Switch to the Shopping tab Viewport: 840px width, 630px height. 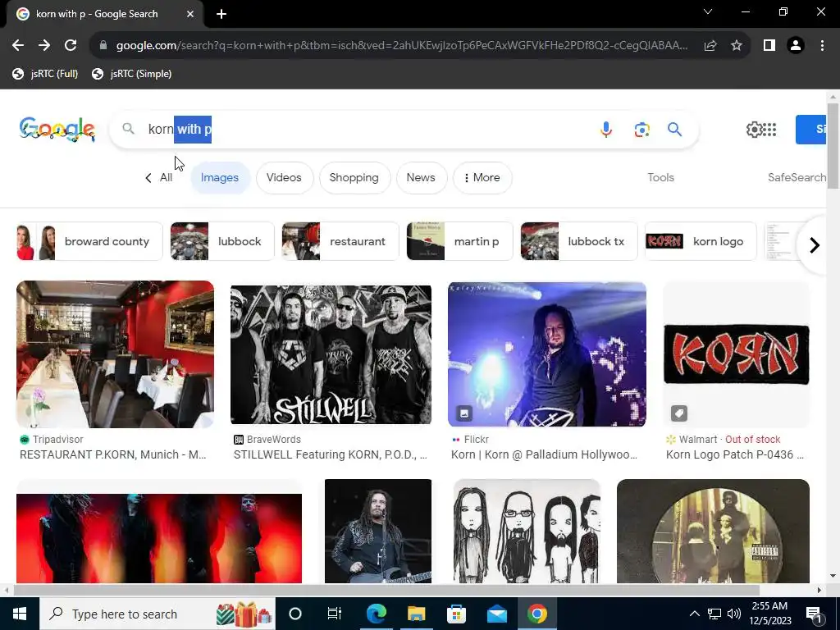click(x=354, y=178)
